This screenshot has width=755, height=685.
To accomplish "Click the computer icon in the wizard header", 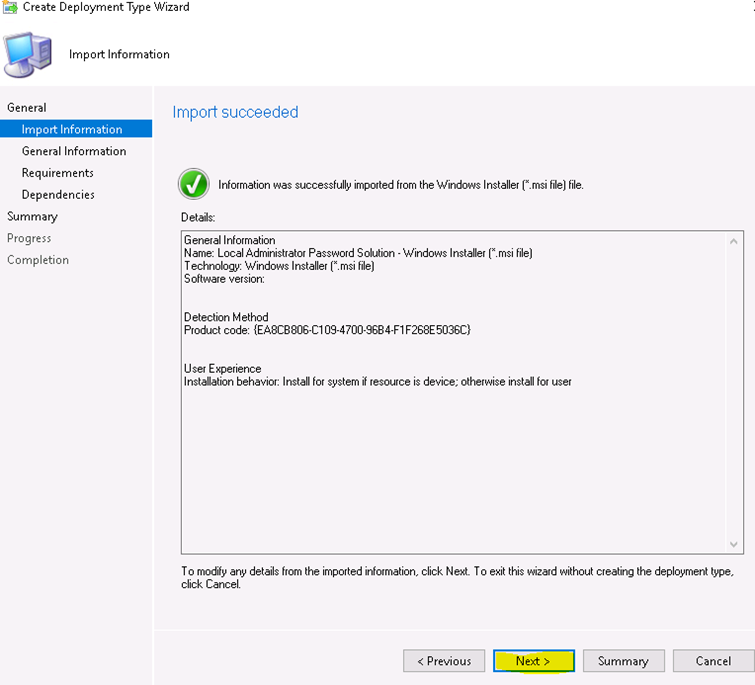I will point(28,54).
